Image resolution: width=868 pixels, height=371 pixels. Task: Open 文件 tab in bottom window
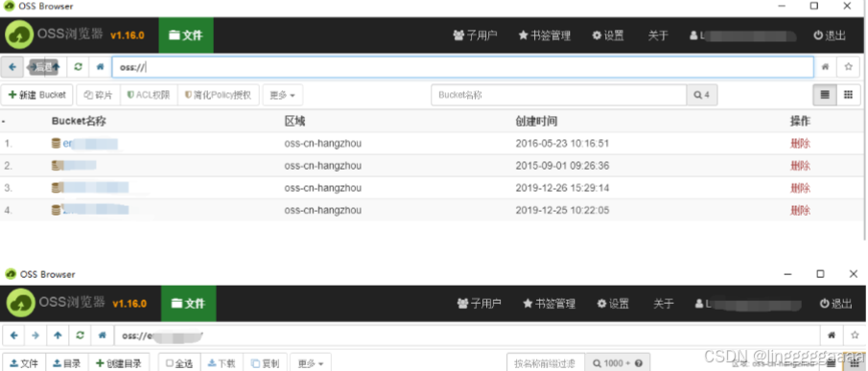[188, 304]
